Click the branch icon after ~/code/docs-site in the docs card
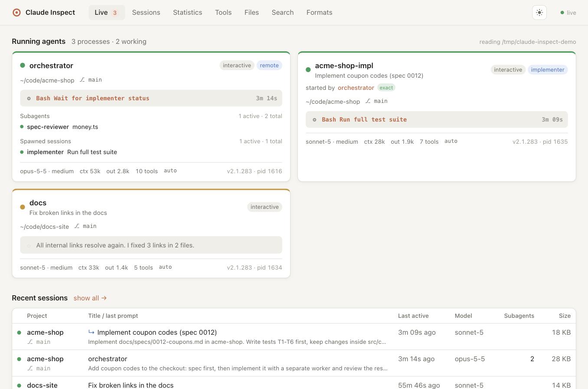 (77, 226)
